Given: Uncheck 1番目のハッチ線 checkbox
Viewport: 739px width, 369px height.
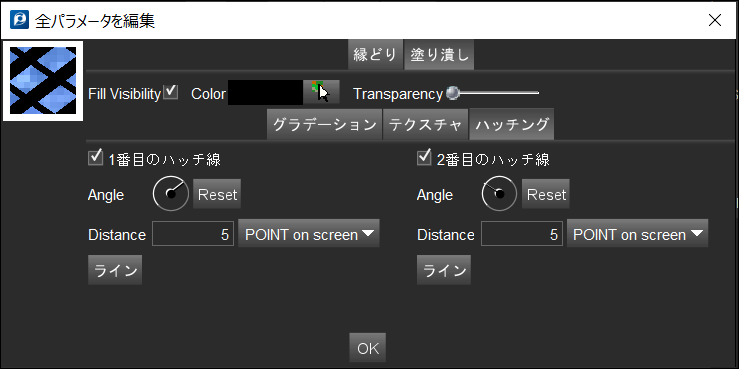Looking at the screenshot, I should coord(96,158).
